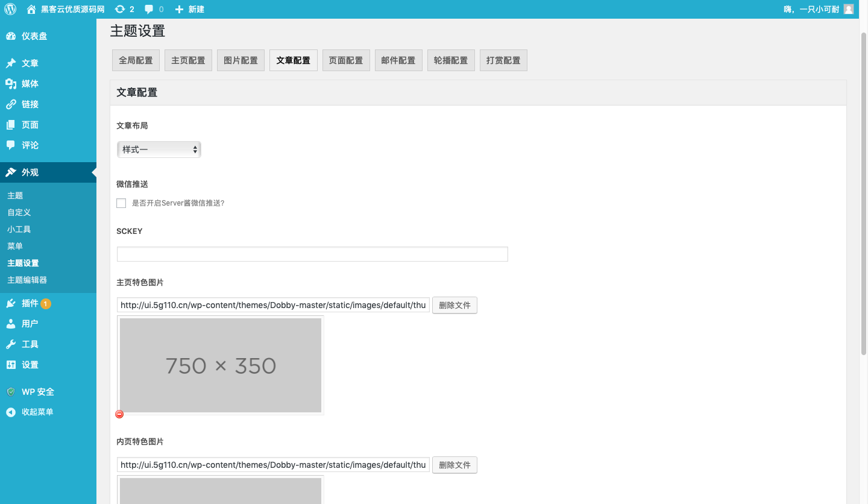Switch to the 轮播配置 tab
868x504 pixels.
[451, 60]
